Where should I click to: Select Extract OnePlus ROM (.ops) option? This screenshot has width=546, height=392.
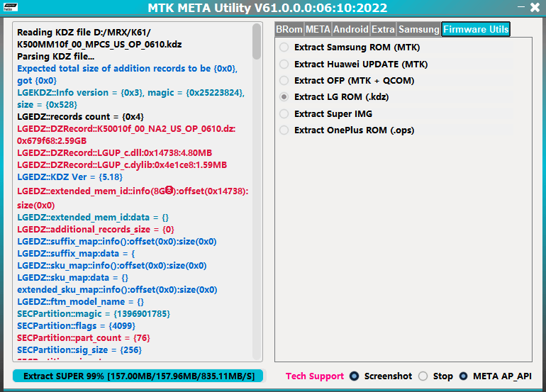coord(347,130)
